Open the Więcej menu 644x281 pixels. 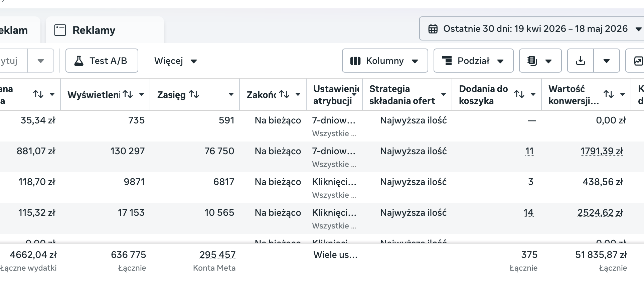[176, 61]
